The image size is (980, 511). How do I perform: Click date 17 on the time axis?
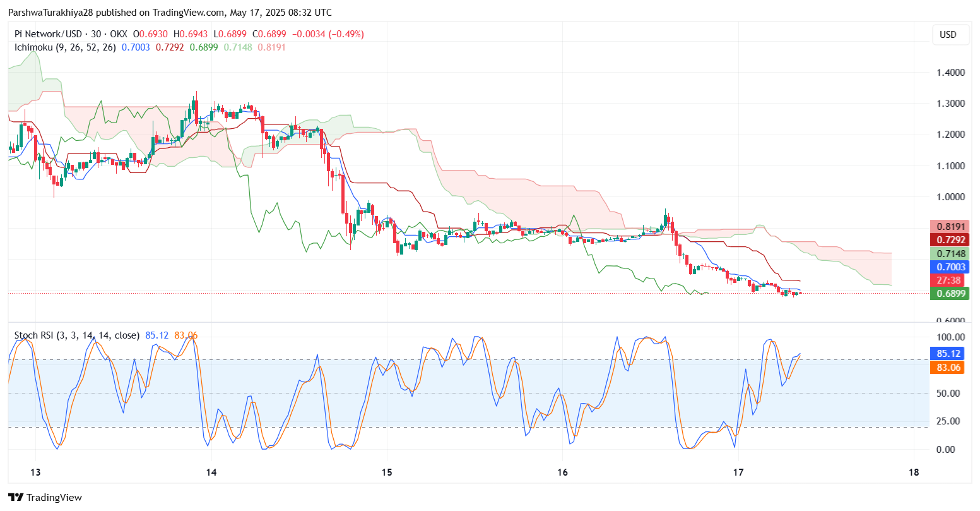click(738, 472)
